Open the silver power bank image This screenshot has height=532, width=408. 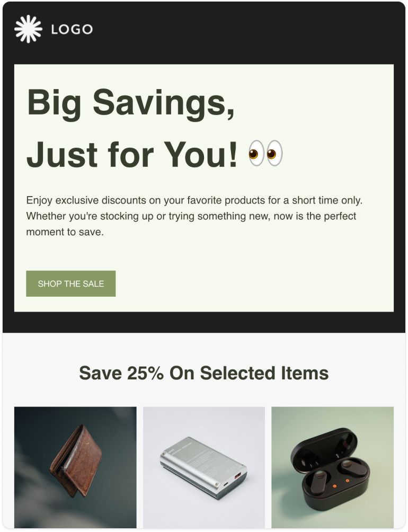[x=204, y=467]
